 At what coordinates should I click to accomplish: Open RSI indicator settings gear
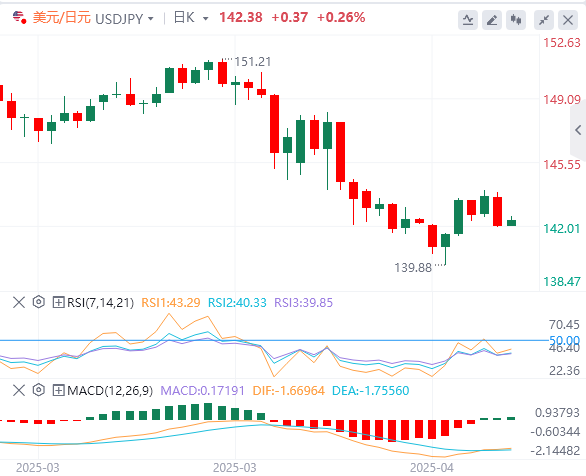click(x=38, y=302)
